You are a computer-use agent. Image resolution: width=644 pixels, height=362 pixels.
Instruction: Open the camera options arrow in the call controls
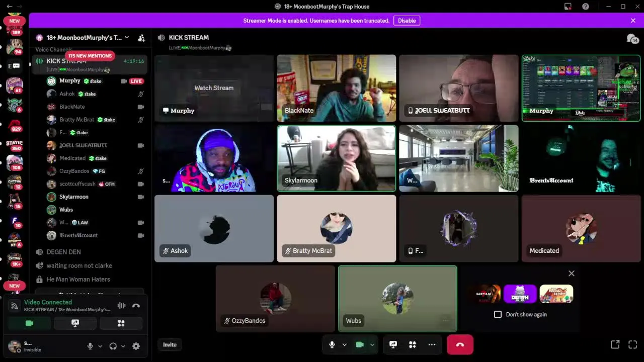point(372,344)
